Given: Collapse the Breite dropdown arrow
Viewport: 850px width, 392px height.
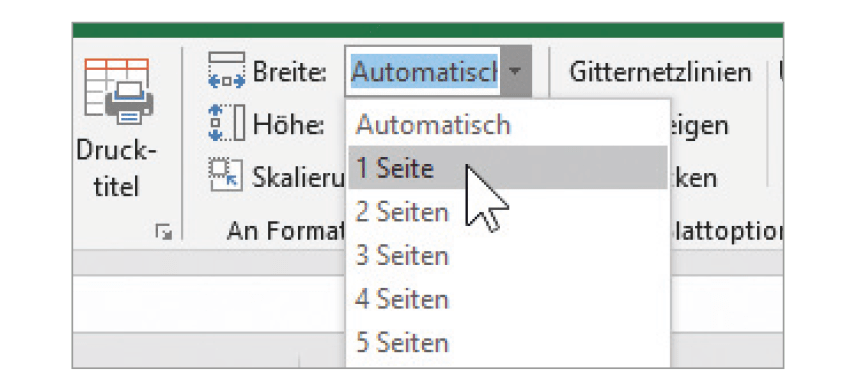Looking at the screenshot, I should point(516,71).
